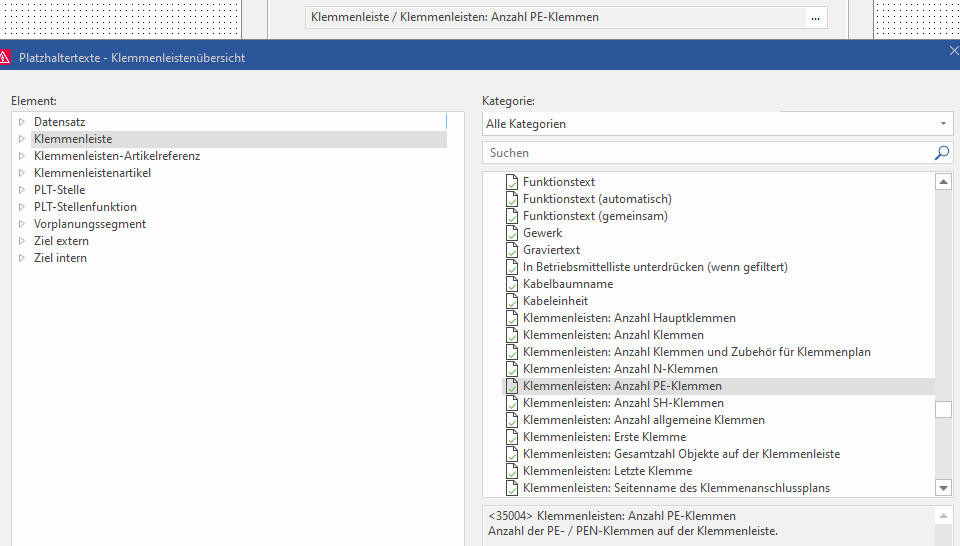Select the Klemmenleistenartikel element

(92, 173)
